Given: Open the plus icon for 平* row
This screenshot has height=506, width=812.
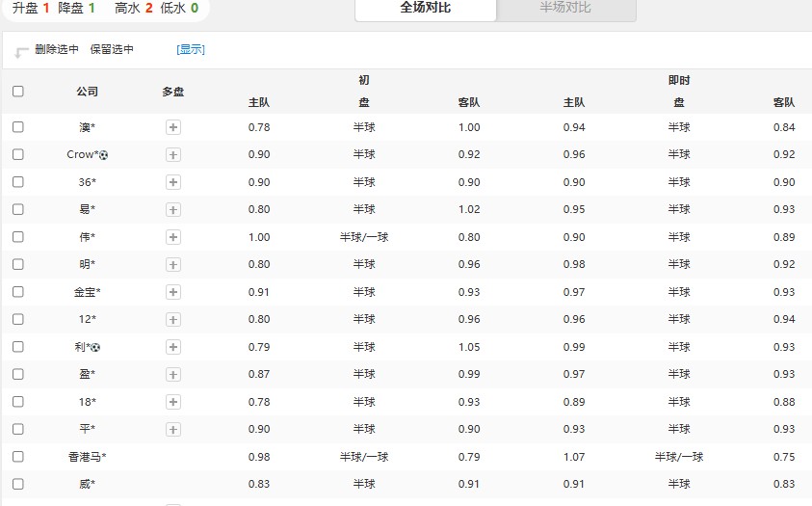Looking at the screenshot, I should coord(173,429).
